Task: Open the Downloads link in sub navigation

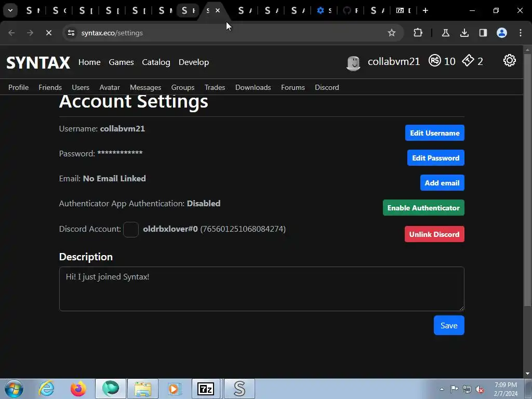Action: coord(253,87)
